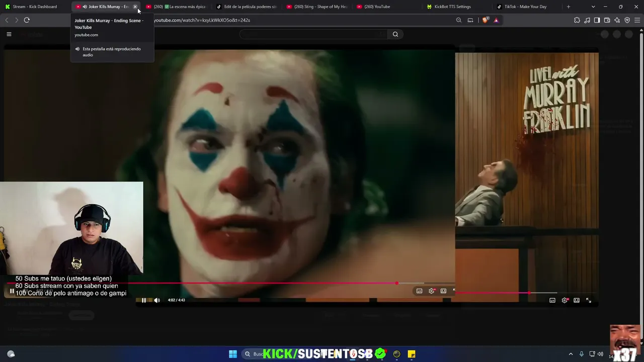
Task: Reload the current page
Action: 27,20
